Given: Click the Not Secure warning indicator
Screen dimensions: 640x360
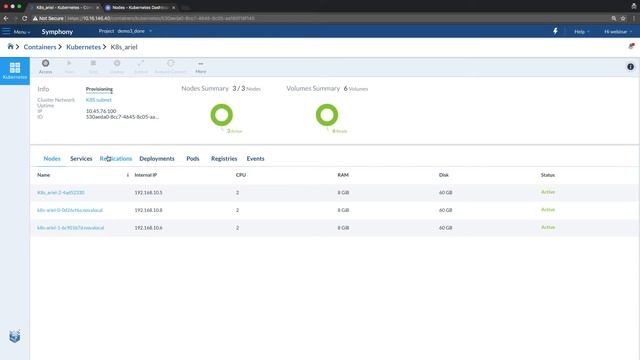Looking at the screenshot, I should pyautogui.click(x=48, y=18).
